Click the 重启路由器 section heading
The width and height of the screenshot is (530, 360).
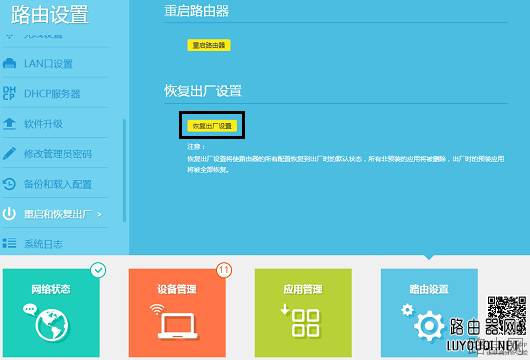(196, 11)
